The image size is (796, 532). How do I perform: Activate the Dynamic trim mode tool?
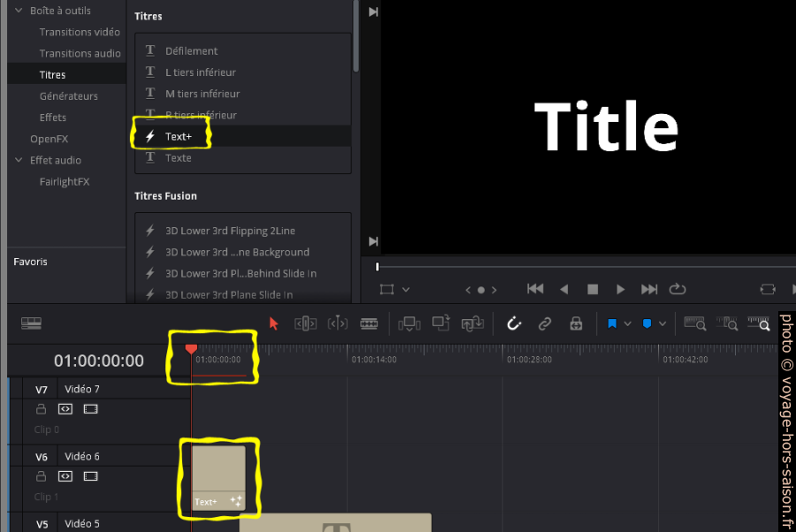338,323
